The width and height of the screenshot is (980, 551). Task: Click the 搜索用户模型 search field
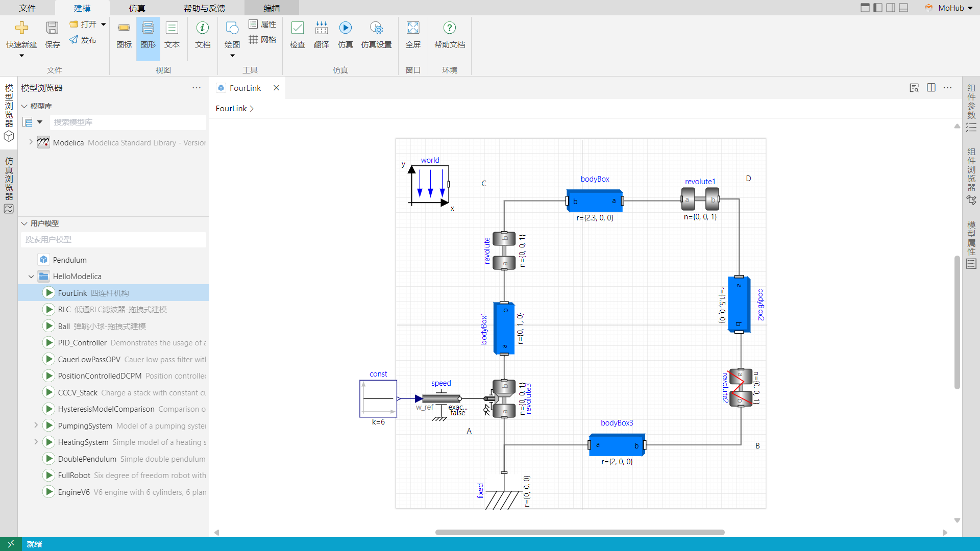[113, 239]
